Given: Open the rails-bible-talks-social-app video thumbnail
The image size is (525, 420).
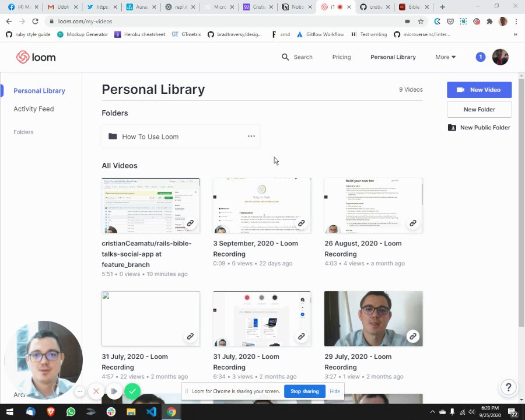Looking at the screenshot, I should pyautogui.click(x=150, y=205).
